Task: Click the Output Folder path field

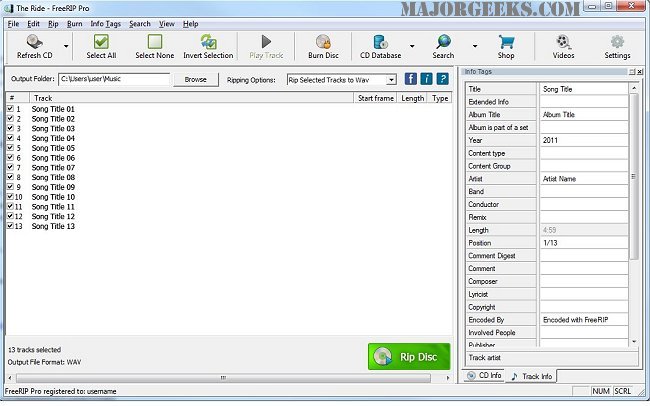Action: (114, 79)
